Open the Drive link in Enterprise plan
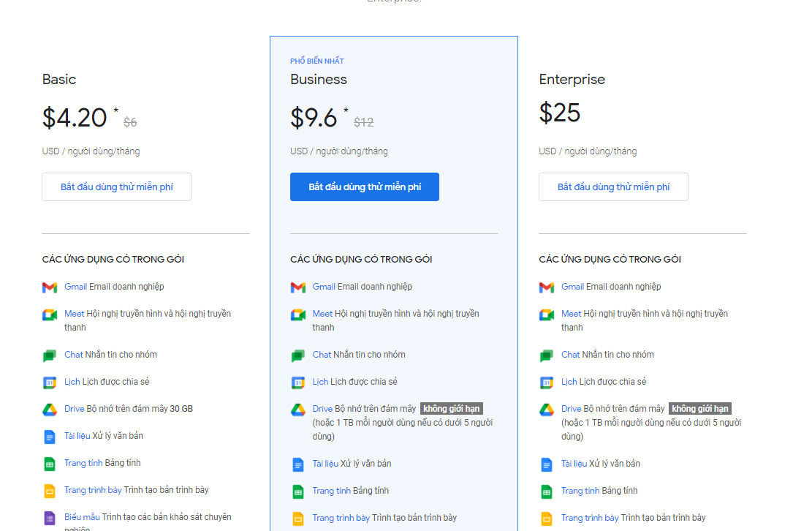This screenshot has width=812, height=531. pyautogui.click(x=571, y=409)
